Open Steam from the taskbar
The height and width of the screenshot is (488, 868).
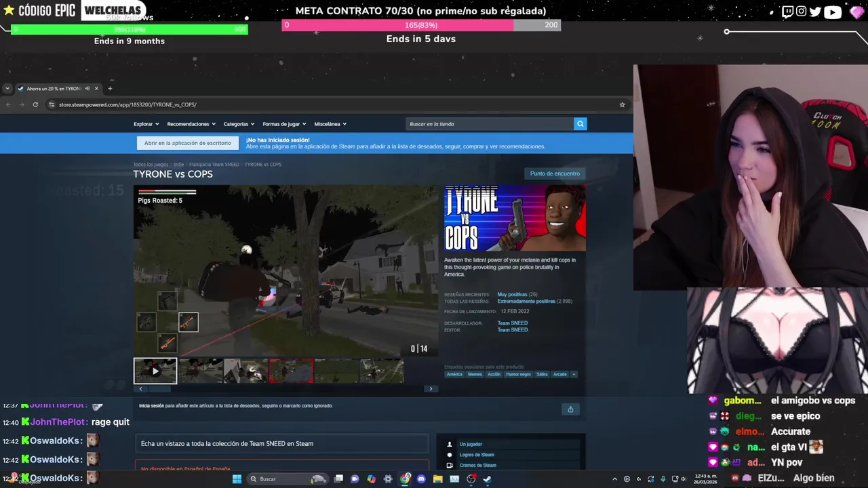click(487, 479)
